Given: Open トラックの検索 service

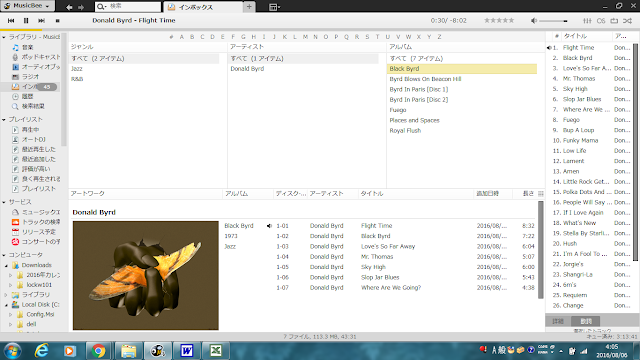Looking at the screenshot, I should 36,222.
